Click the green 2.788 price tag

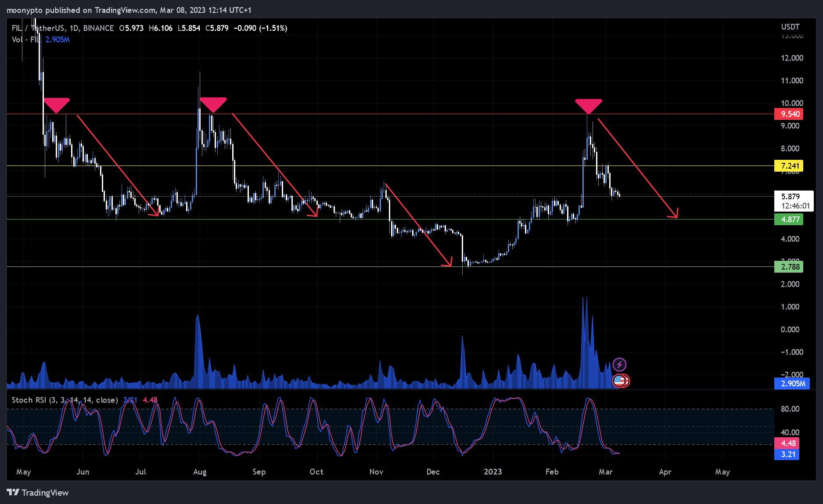[789, 267]
